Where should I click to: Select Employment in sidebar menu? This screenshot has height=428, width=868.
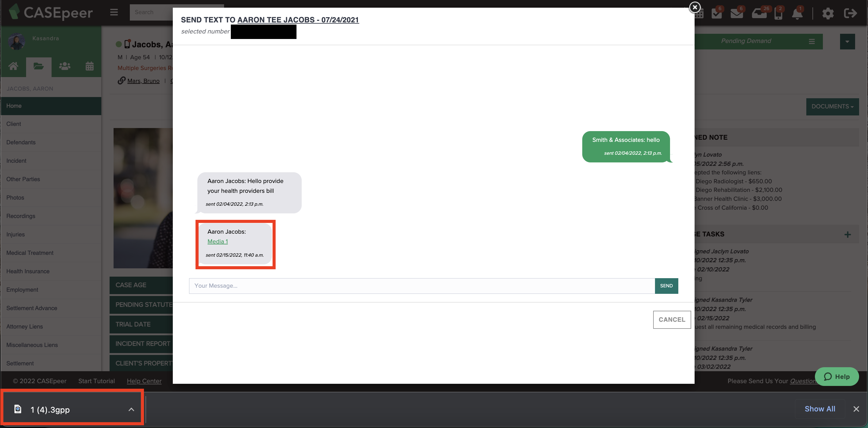coord(51,290)
